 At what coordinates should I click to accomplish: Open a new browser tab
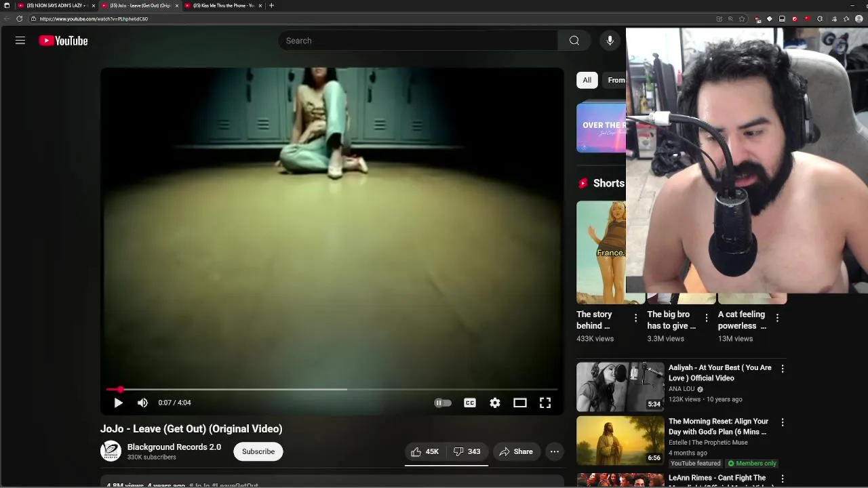click(x=271, y=5)
